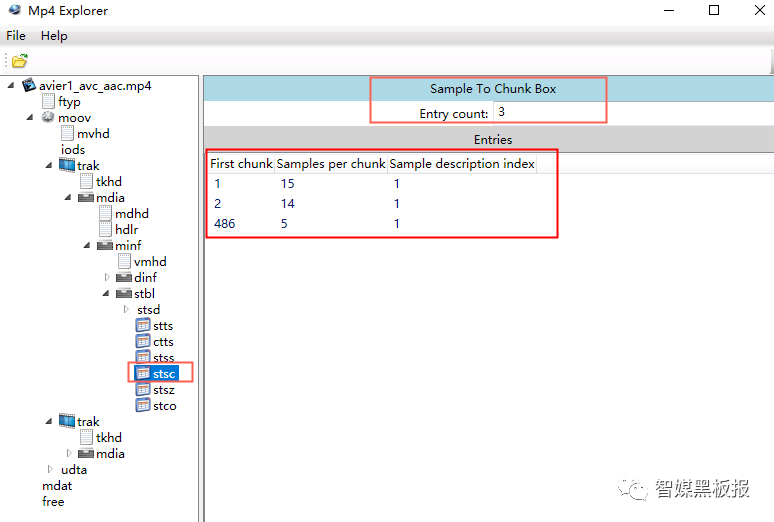Click the first trak's tkhd page icon
This screenshot has width=774, height=522.
tap(86, 181)
